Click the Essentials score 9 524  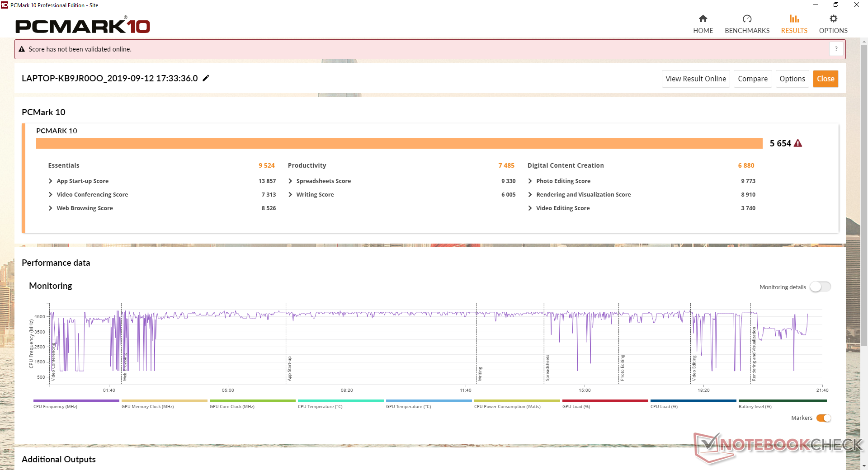(267, 165)
